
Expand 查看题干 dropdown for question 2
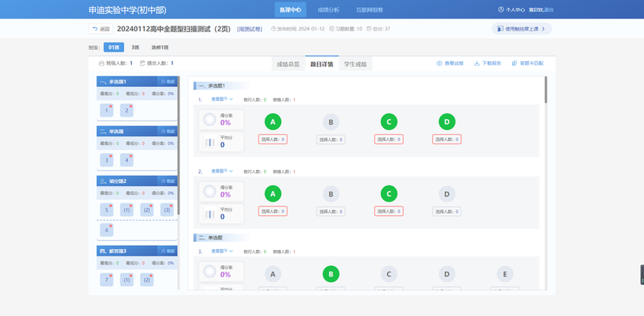[222, 171]
